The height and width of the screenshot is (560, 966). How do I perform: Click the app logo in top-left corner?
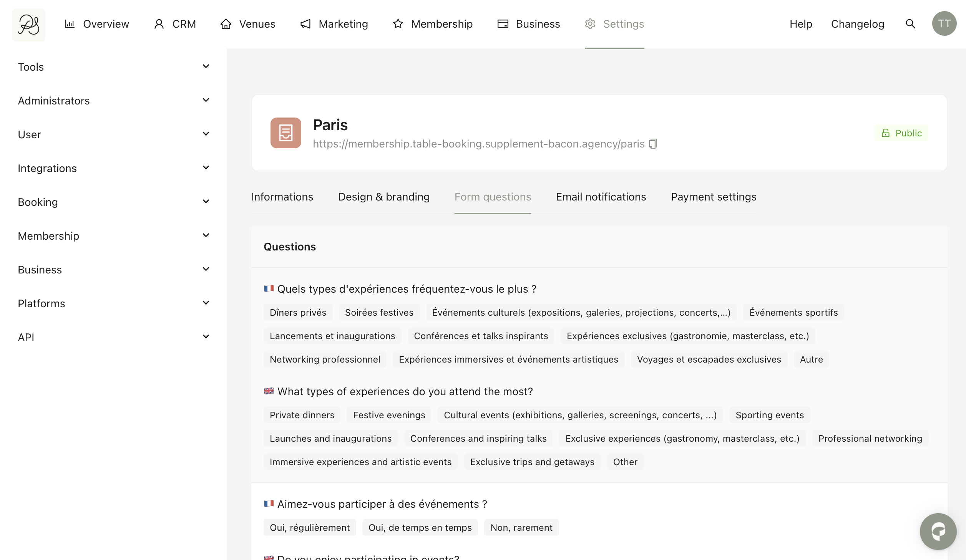click(x=29, y=25)
